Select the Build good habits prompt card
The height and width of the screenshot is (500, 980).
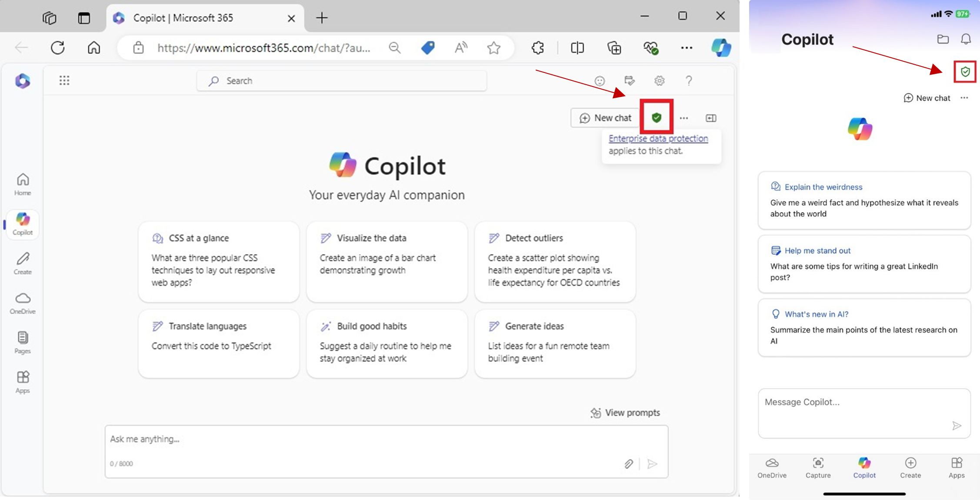(387, 344)
